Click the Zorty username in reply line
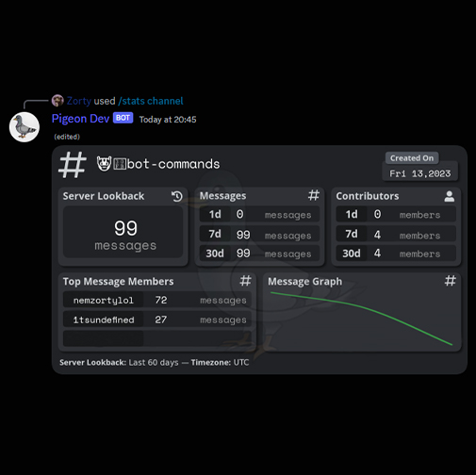 tap(79, 101)
